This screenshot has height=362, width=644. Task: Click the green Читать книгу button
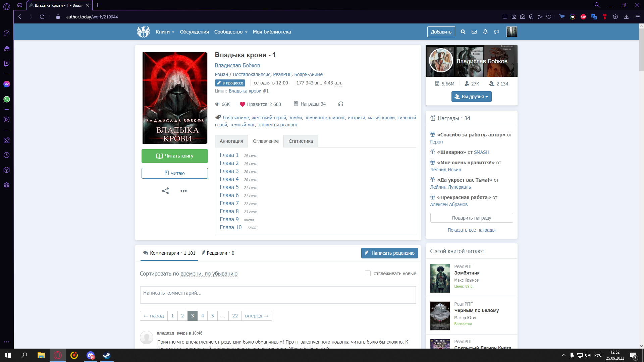click(174, 156)
